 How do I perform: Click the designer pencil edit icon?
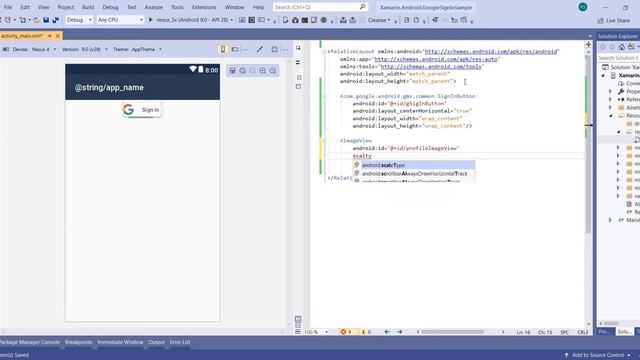[x=260, y=49]
